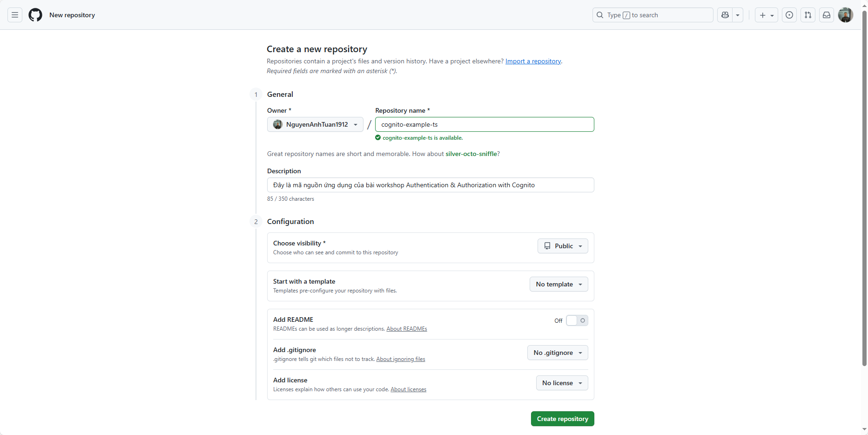868x435 pixels.
Task: Focus the Description text field
Action: point(431,185)
